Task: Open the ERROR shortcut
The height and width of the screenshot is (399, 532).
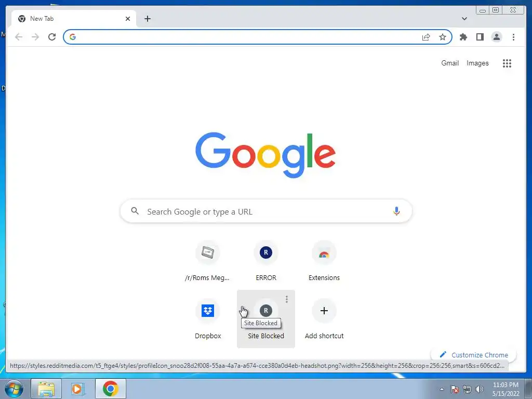Action: 266,261
